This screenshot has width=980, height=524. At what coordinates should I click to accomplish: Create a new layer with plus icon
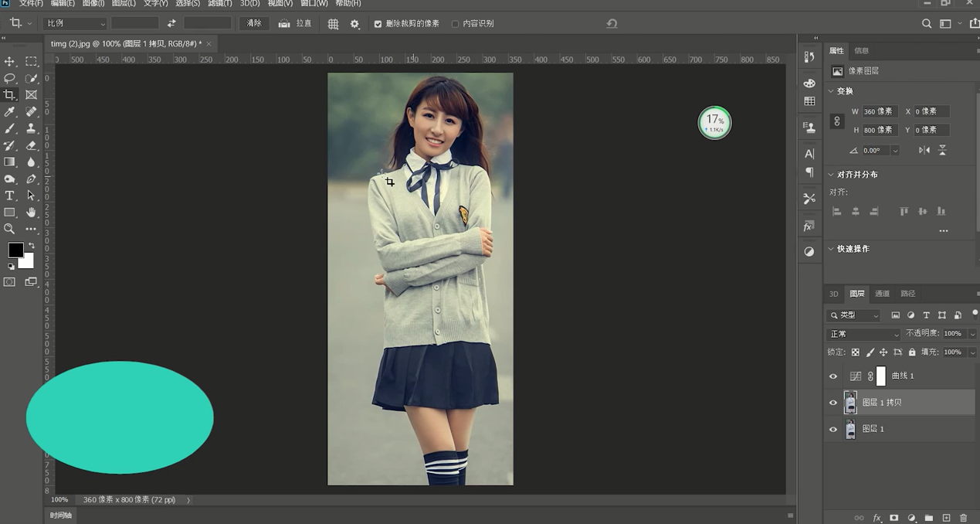pyautogui.click(x=946, y=518)
